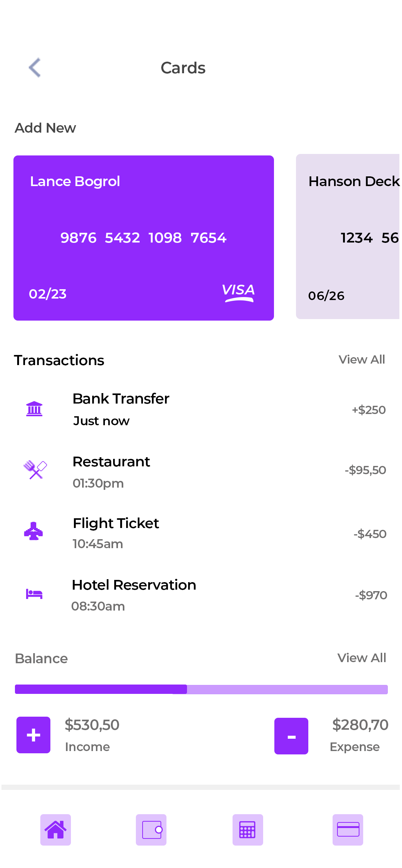
Task: Click Add New to add a card
Action: [45, 128]
